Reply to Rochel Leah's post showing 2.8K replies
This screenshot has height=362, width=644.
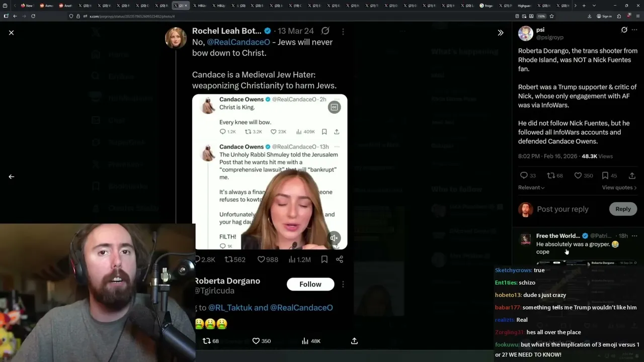(205, 259)
